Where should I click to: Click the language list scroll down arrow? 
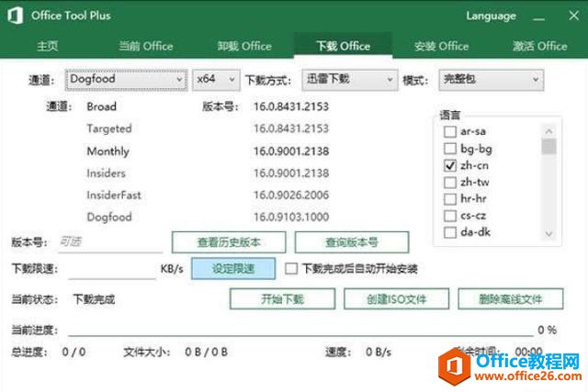549,234
